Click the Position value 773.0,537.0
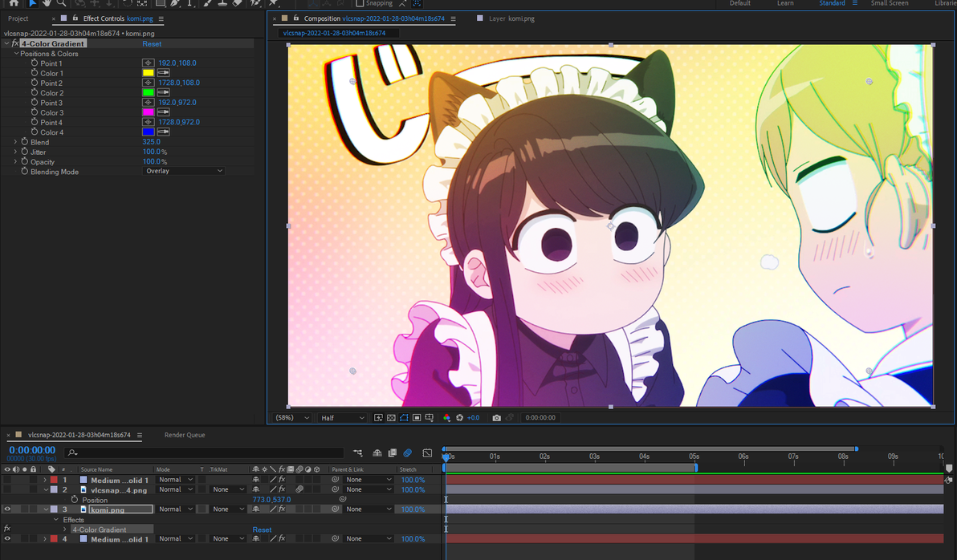 (271, 500)
